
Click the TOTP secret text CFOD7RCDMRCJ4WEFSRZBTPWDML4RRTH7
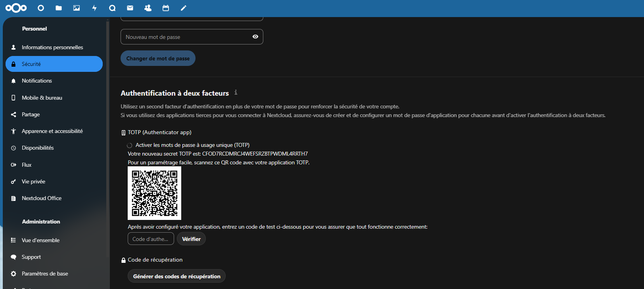[255, 154]
